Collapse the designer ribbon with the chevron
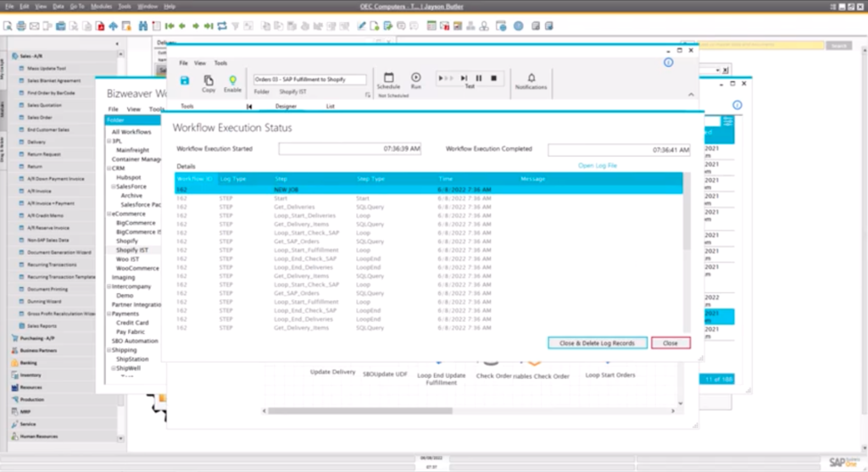 coord(691,95)
